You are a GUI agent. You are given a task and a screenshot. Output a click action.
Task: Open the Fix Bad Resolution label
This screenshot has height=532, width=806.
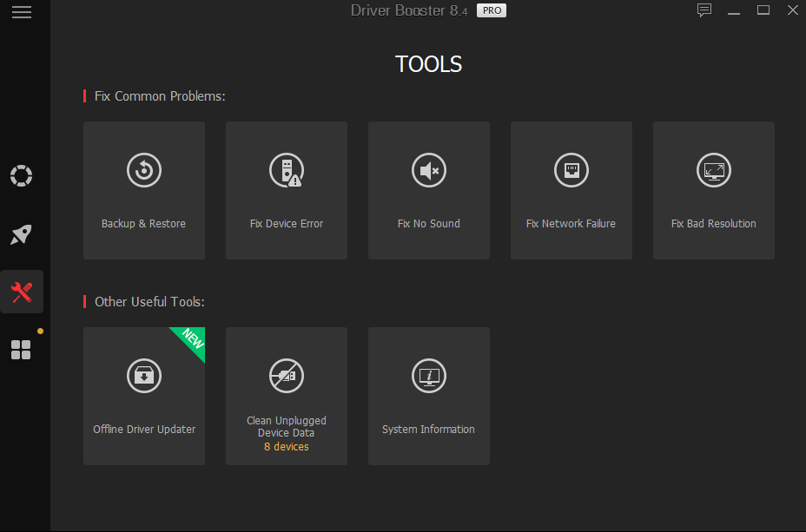point(713,223)
